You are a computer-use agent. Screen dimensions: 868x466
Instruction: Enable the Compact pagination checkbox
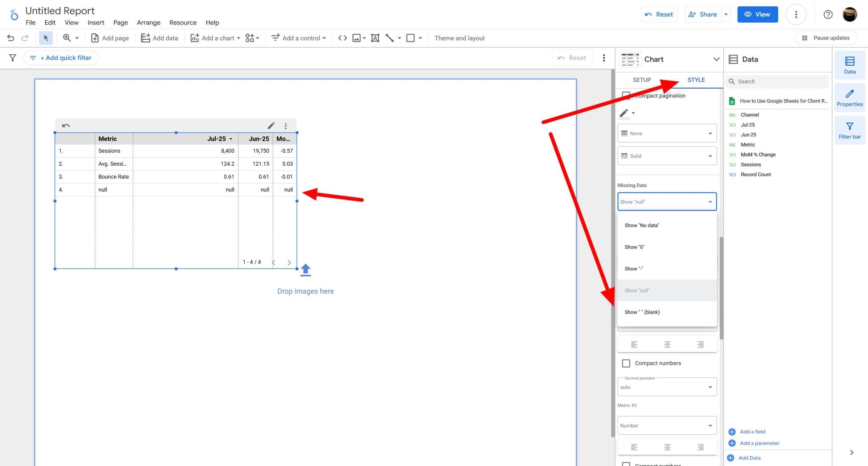point(626,95)
